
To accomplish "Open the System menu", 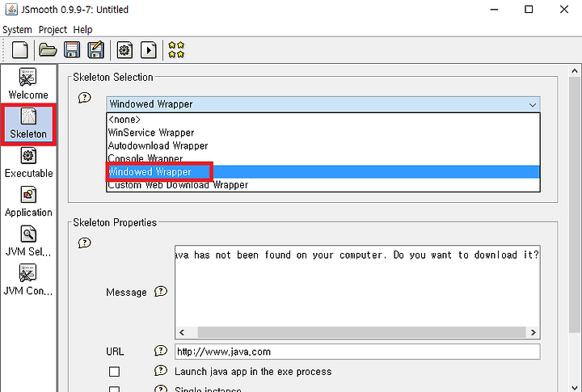I will (x=17, y=29).
